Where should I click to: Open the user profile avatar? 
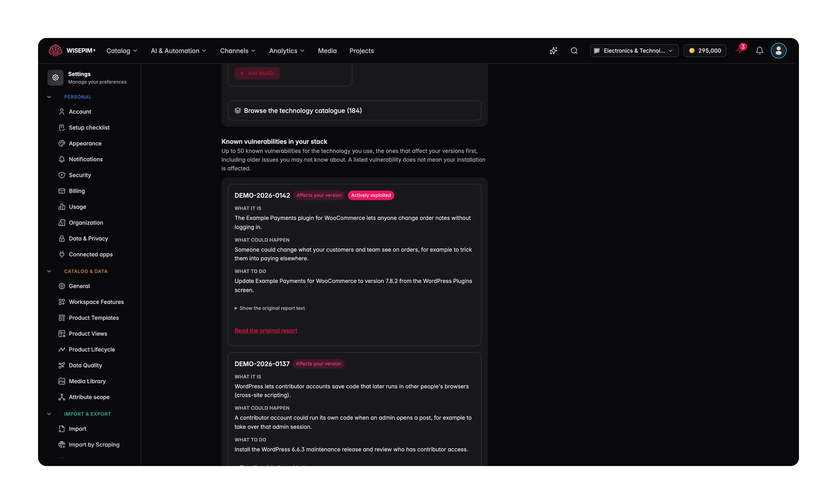[778, 51]
